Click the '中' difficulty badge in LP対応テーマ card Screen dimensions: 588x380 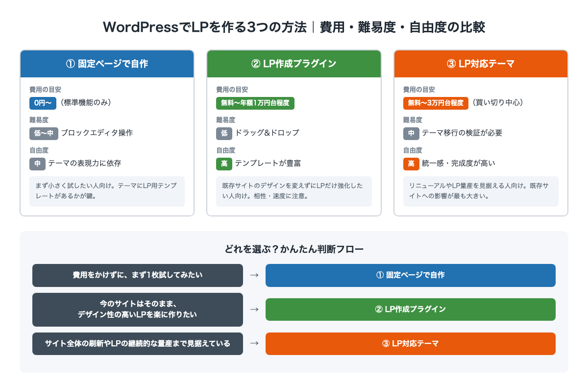coord(411,133)
